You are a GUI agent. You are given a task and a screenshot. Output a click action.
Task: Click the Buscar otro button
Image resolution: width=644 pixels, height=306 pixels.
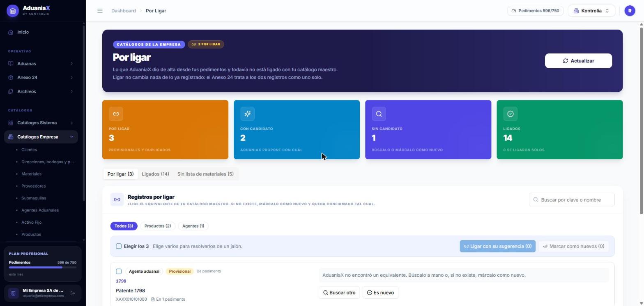coord(339,293)
